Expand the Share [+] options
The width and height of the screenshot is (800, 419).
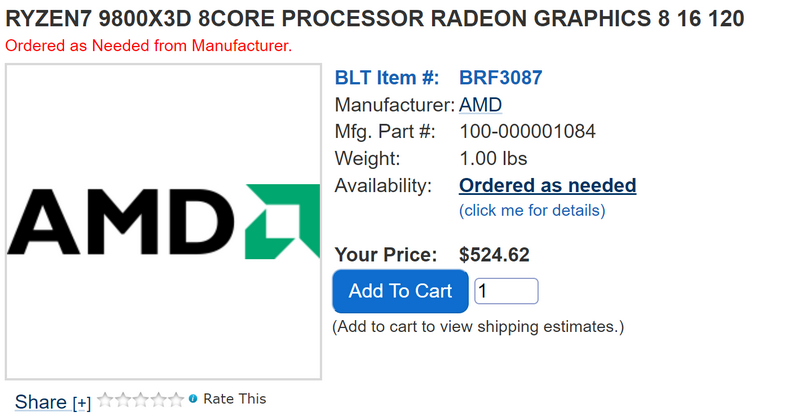point(82,403)
